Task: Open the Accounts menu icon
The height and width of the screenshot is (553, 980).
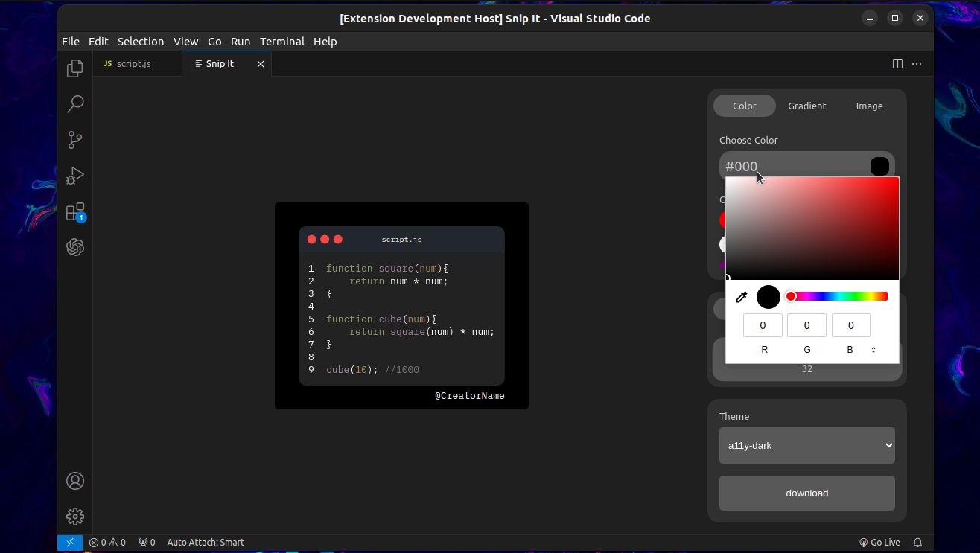Action: point(75,481)
